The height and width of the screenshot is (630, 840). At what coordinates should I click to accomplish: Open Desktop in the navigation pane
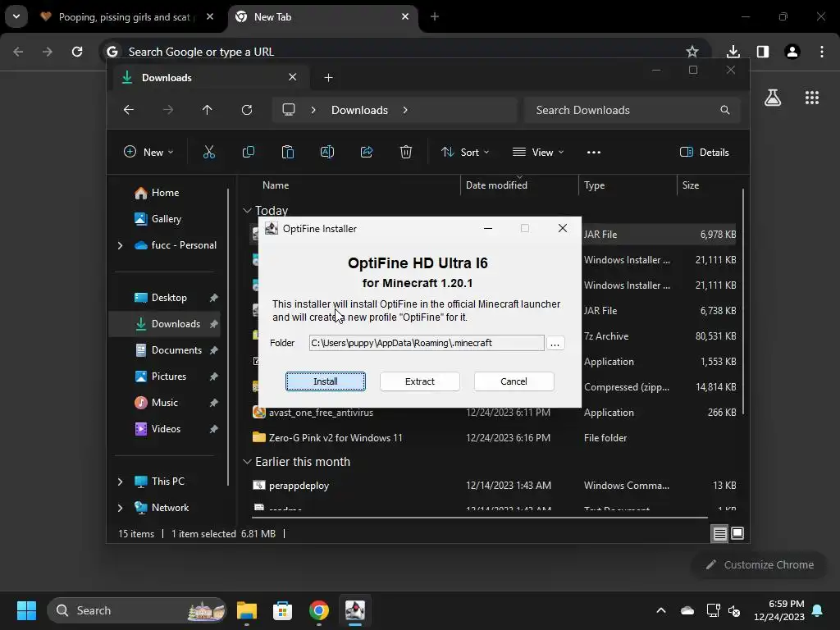(x=169, y=297)
